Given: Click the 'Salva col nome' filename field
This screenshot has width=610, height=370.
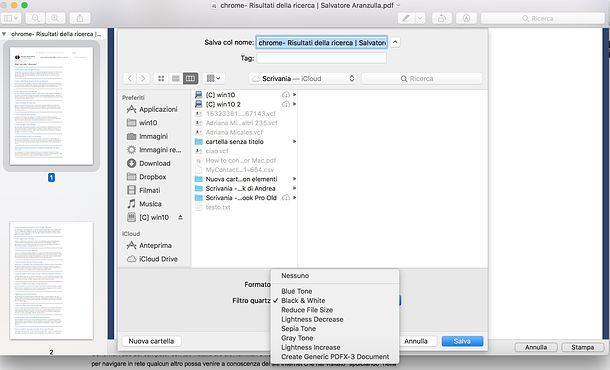Looking at the screenshot, I should point(321,42).
